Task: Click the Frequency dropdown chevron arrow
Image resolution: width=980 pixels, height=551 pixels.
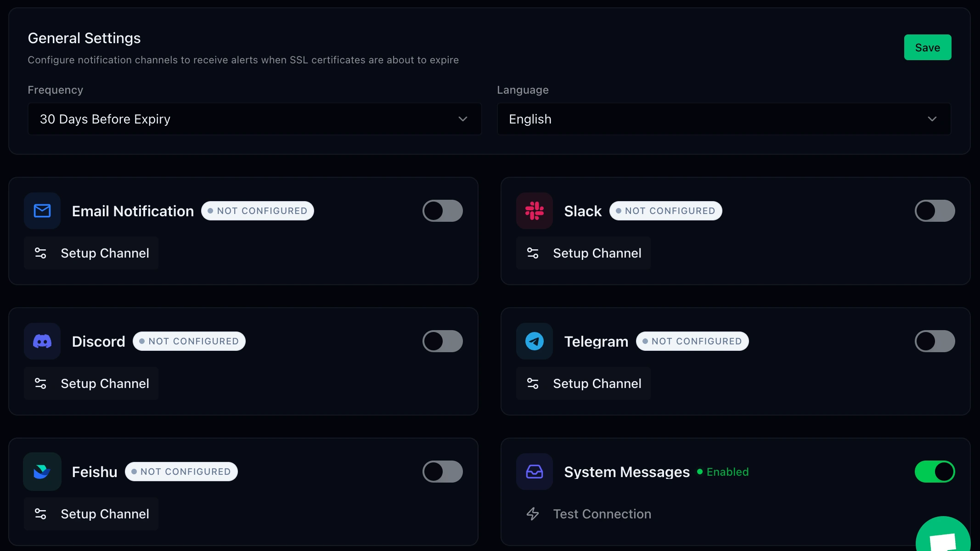Action: [462, 119]
